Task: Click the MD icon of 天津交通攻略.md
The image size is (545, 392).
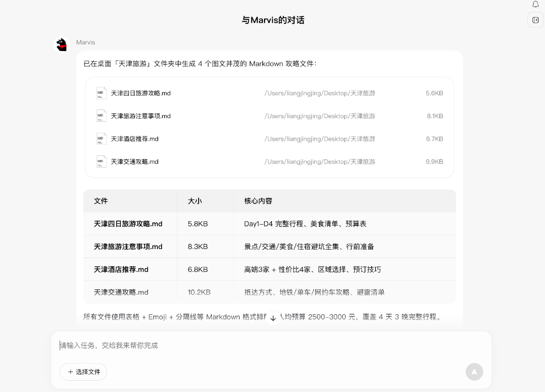Action: pos(101,162)
